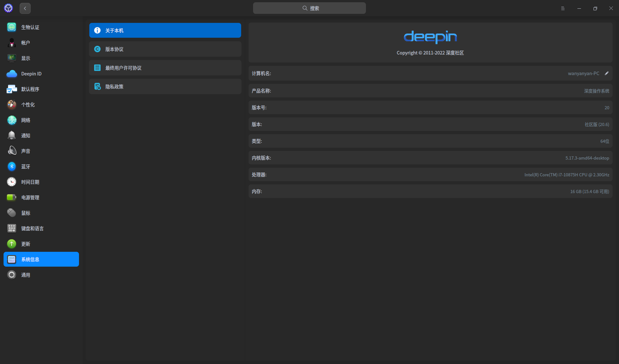
Task: Open the Biometric Authentication (生物认证) settings
Action: (30, 27)
